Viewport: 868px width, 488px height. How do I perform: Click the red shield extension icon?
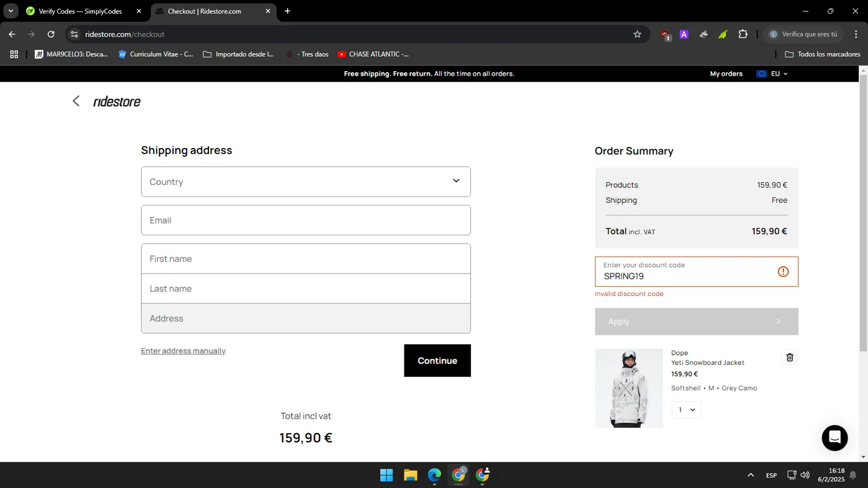pyautogui.click(x=665, y=35)
